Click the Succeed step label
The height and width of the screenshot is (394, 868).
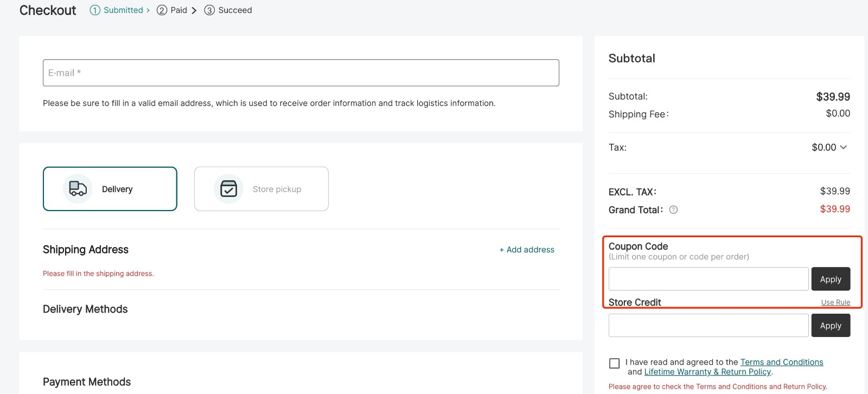(x=235, y=10)
